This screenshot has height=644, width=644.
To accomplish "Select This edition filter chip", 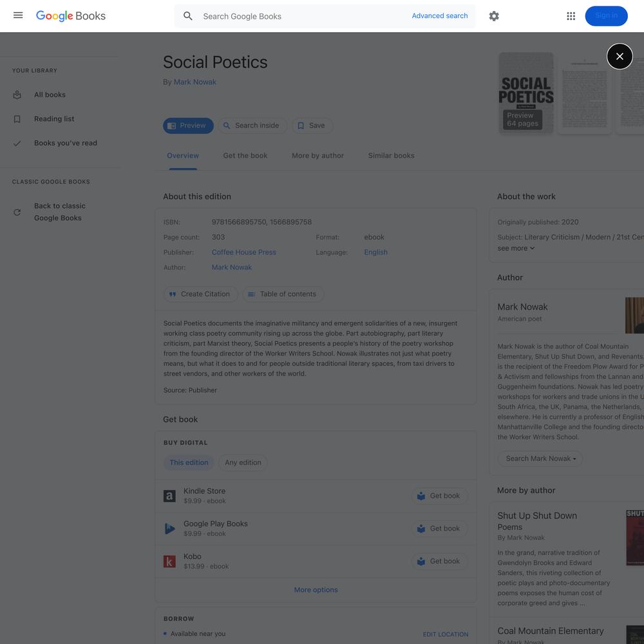I will point(189,462).
